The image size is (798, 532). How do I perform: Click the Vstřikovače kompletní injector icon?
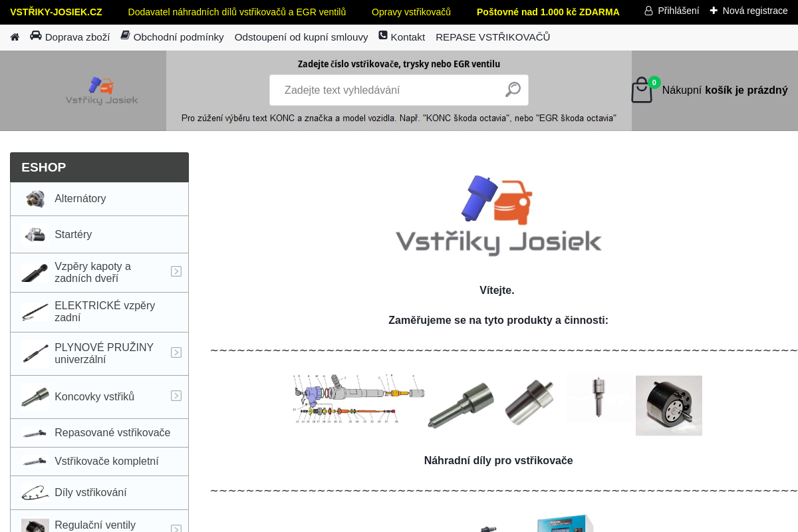[x=35, y=461]
